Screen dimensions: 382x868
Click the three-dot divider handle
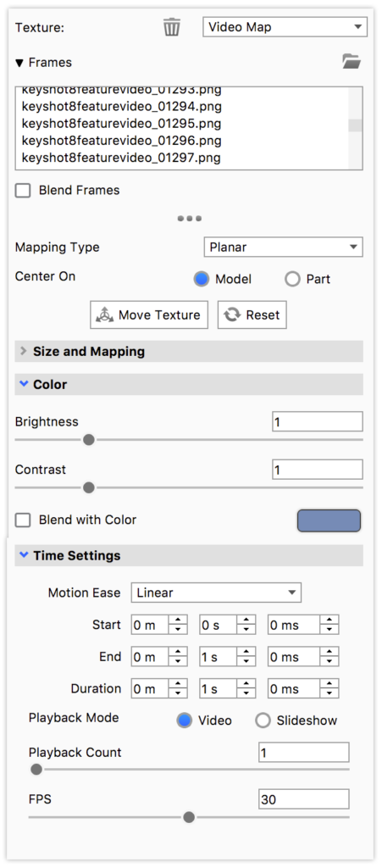point(190,219)
